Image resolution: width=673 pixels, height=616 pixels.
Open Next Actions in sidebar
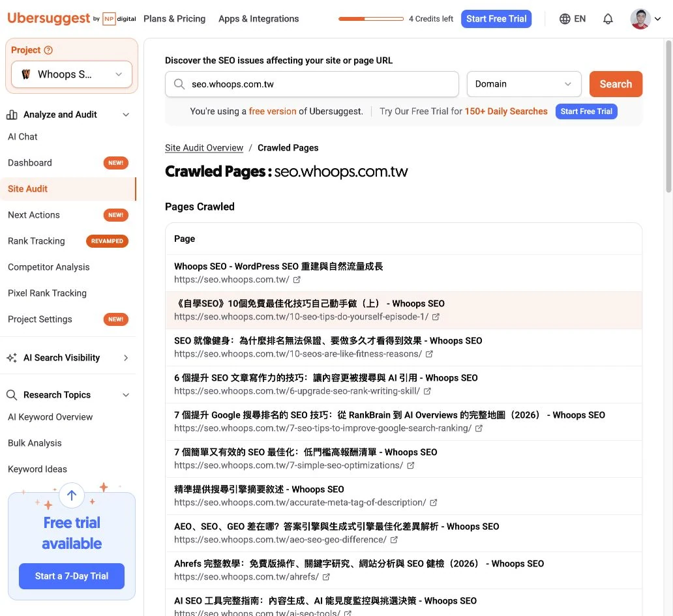tap(34, 215)
